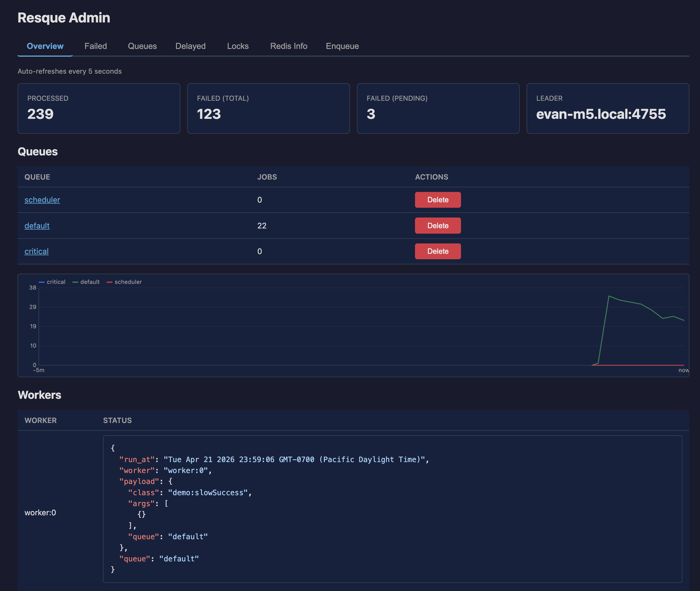Delete the default queue
This screenshot has width=700, height=591.
(x=438, y=226)
